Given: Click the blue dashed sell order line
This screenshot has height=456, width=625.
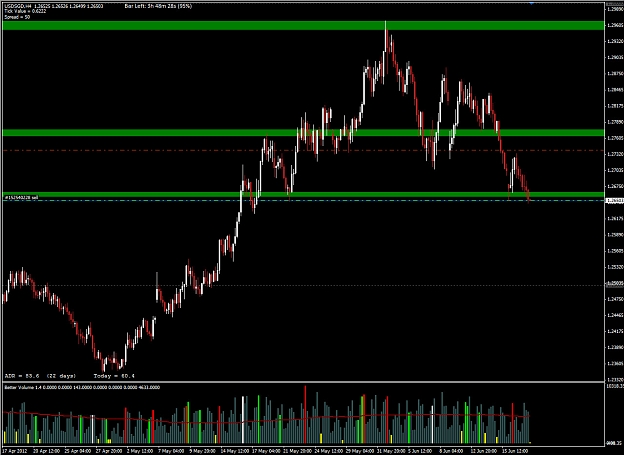Looking at the screenshot, I should click(303, 200).
